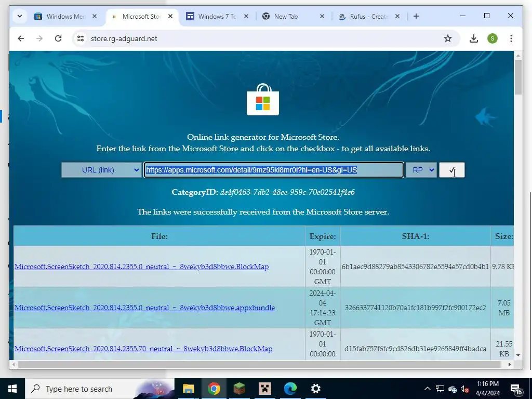Open the Chrome downloads icon
Viewport: 532px width, 399px height.
474,38
